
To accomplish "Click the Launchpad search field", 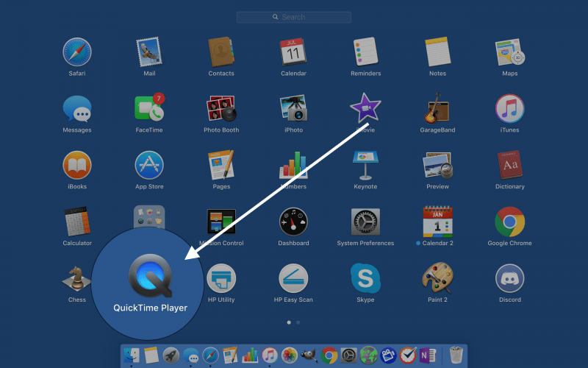I will point(293,17).
